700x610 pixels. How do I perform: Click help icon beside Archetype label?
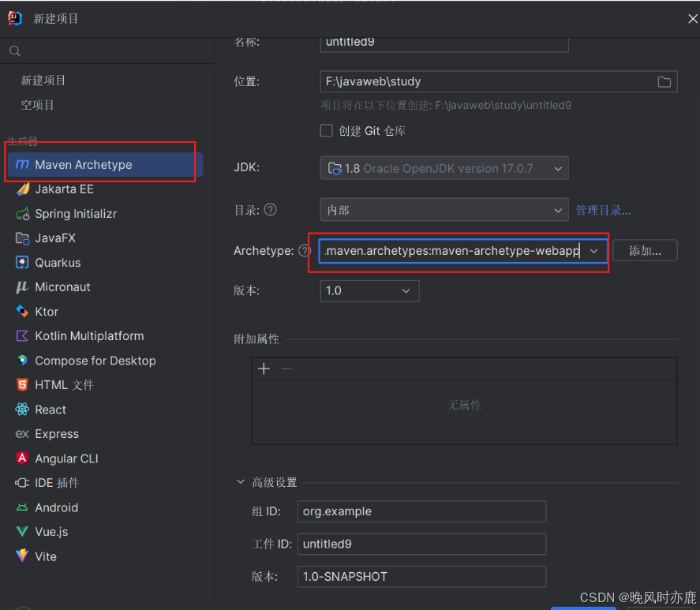(x=305, y=251)
